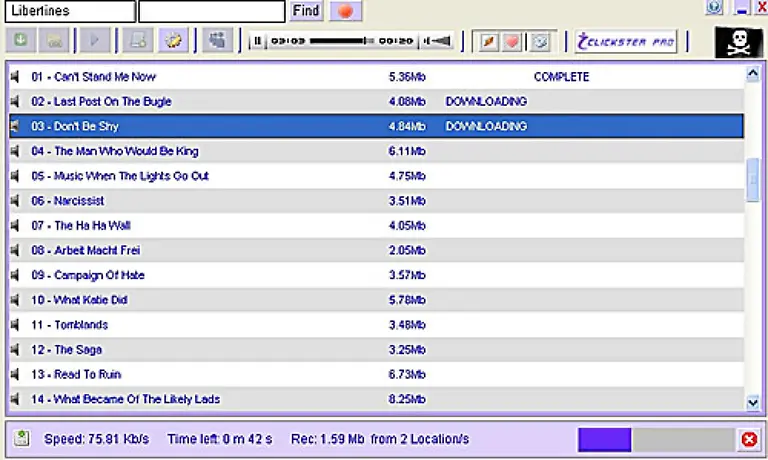Click speaker icon for The Man Who Would Be King

15,151
